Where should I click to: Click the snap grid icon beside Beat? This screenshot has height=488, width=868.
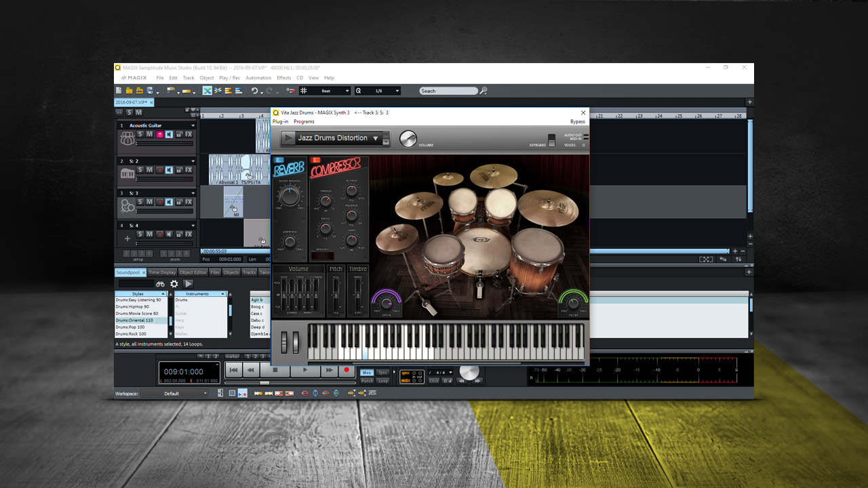click(x=304, y=91)
